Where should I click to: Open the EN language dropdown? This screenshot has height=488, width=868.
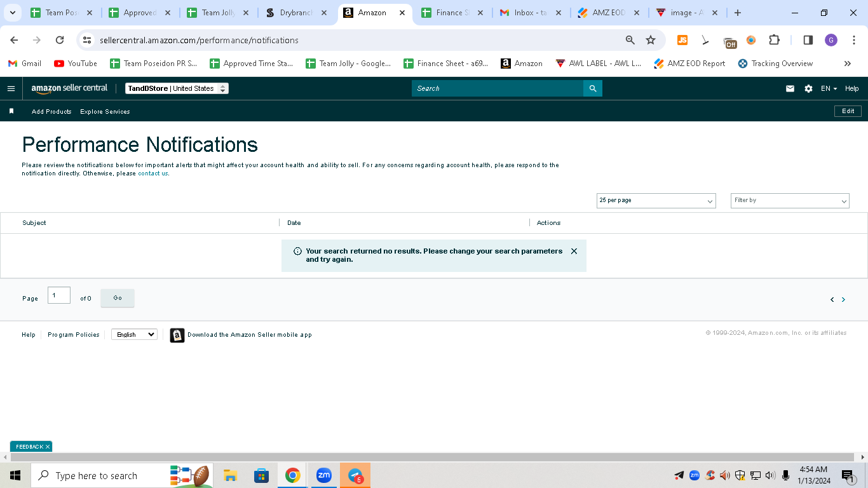tap(829, 88)
